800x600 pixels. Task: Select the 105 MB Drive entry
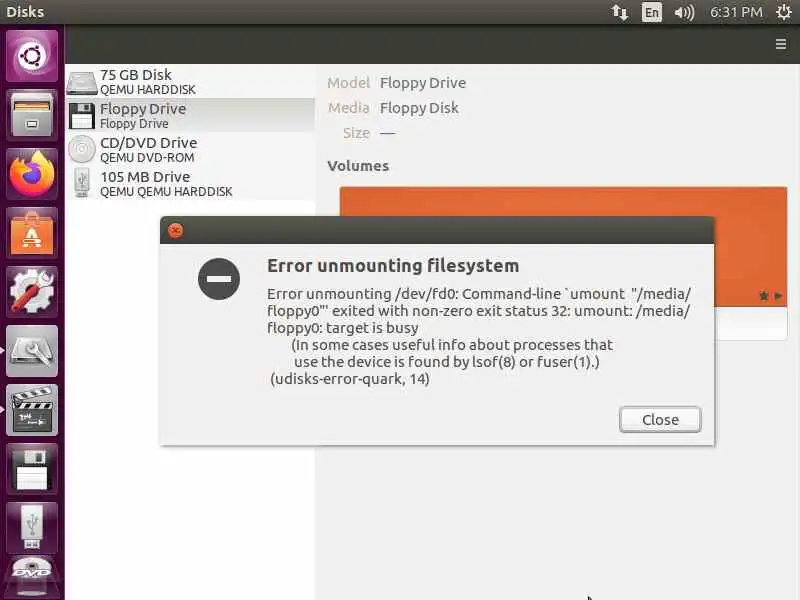pyautogui.click(x=190, y=184)
